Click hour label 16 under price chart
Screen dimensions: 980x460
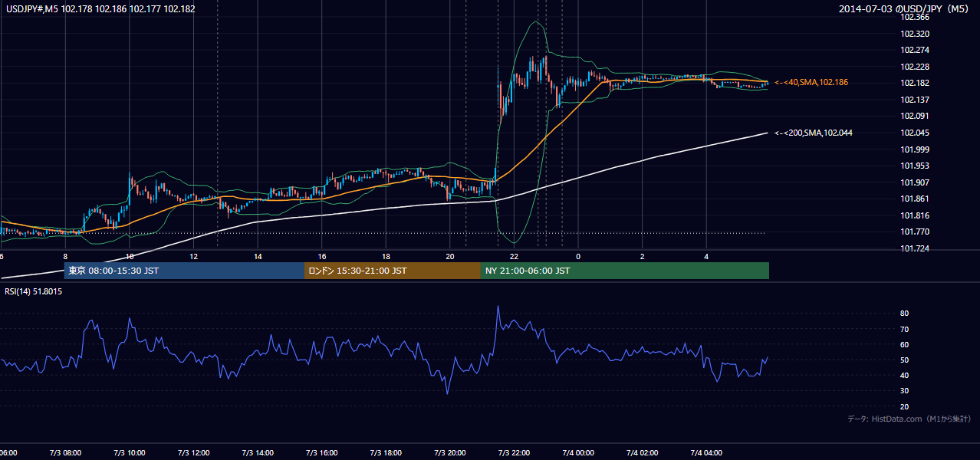[322, 256]
